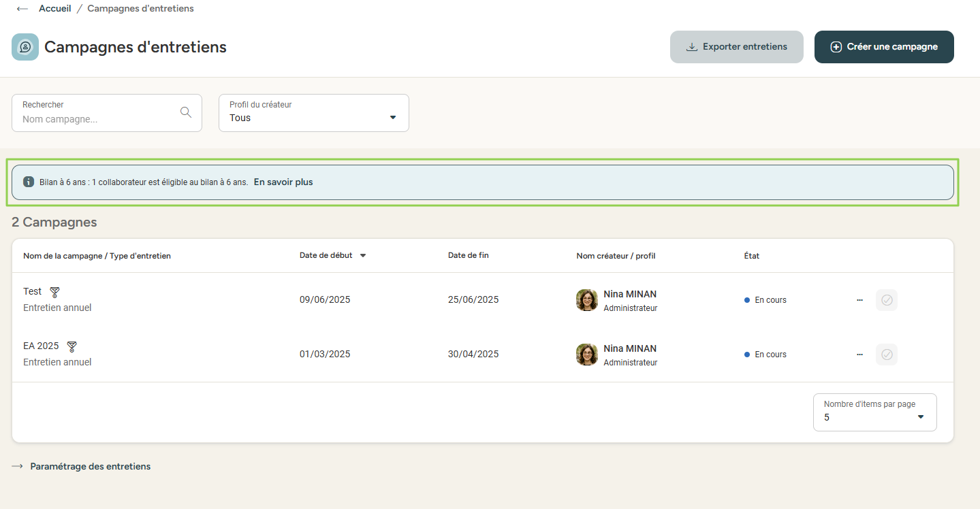
Task: Open the En savoir plus link
Action: click(283, 182)
